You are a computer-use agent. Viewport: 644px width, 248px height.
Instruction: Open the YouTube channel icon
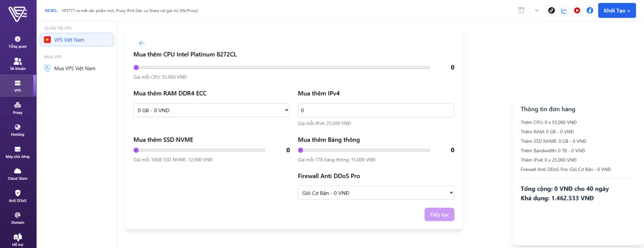pos(577,10)
